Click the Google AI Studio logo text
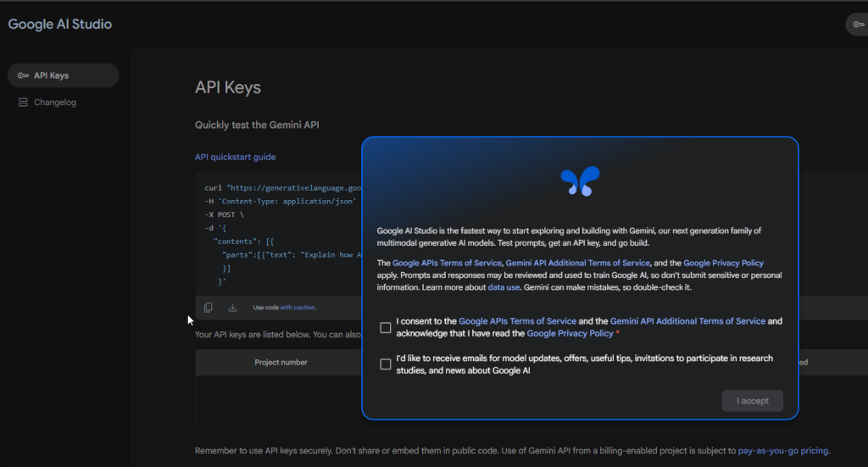The height and width of the screenshot is (467, 868). [60, 25]
